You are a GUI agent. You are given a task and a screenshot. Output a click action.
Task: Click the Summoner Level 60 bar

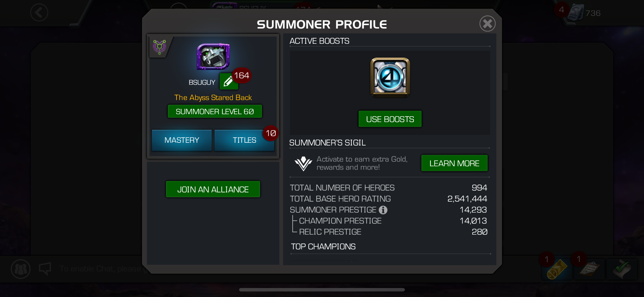tap(215, 111)
